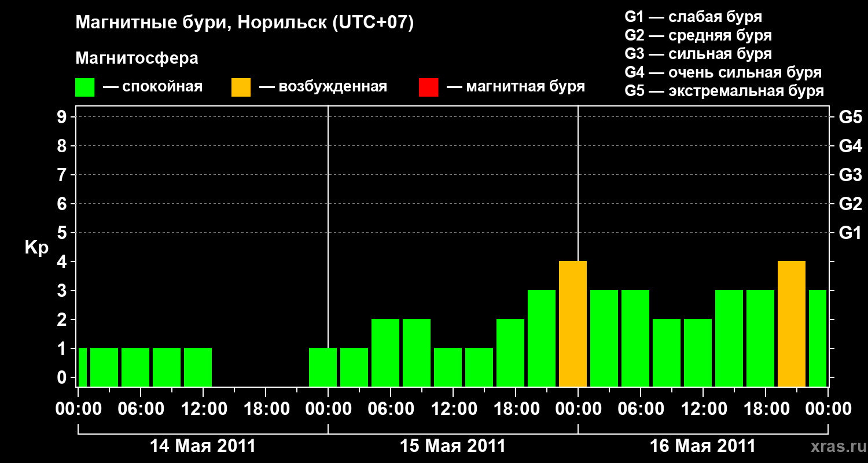Viewport: 868px width, 463px height.
Task: Click the 'G2' label on right axis
Action: point(850,204)
